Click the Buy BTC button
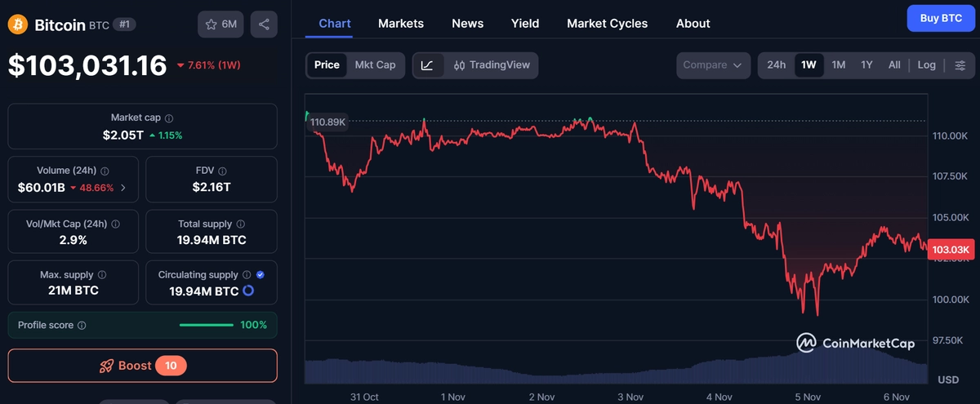 click(x=941, y=18)
